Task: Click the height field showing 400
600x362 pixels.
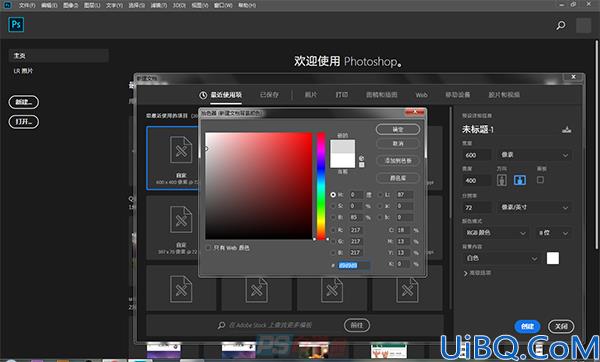Action: pyautogui.click(x=476, y=181)
